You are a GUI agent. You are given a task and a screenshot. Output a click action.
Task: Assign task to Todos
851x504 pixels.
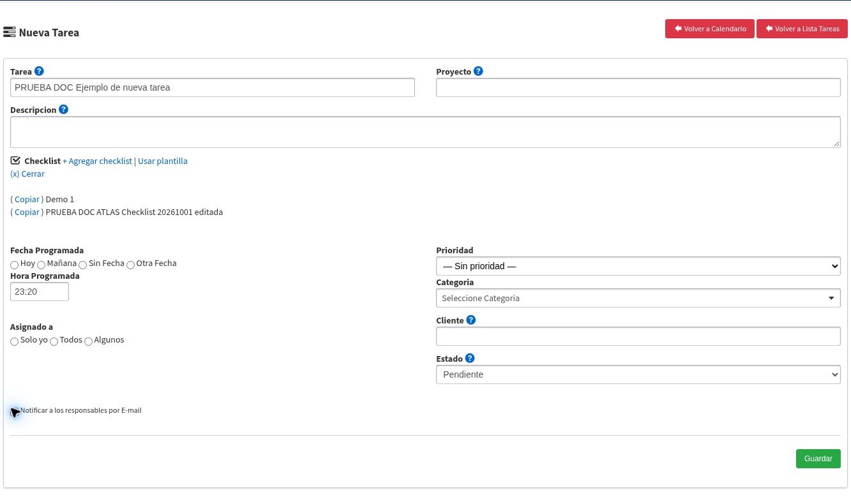coord(54,341)
